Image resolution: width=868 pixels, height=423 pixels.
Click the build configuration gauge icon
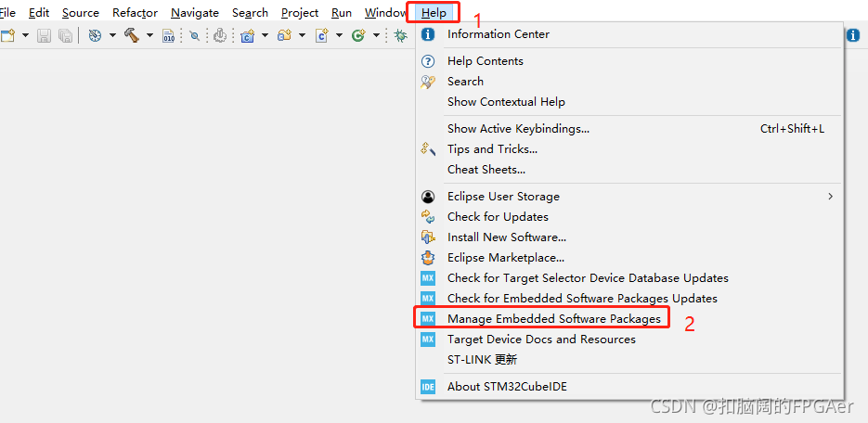96,36
